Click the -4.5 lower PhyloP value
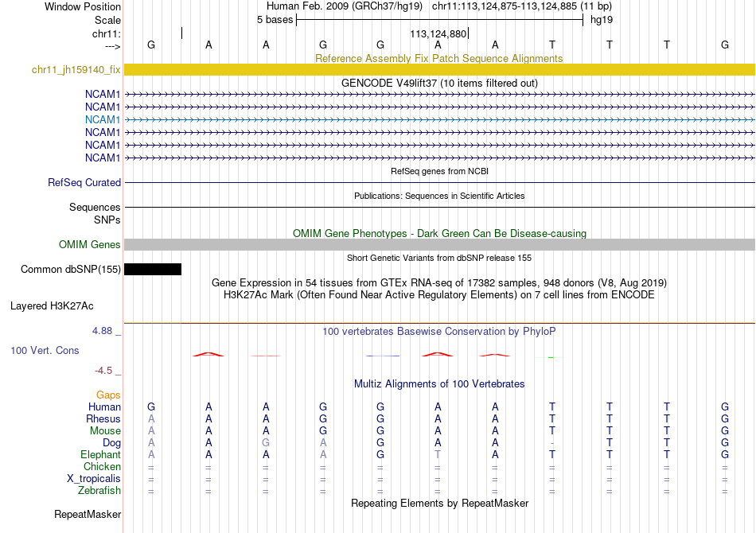756x533 pixels. (103, 370)
